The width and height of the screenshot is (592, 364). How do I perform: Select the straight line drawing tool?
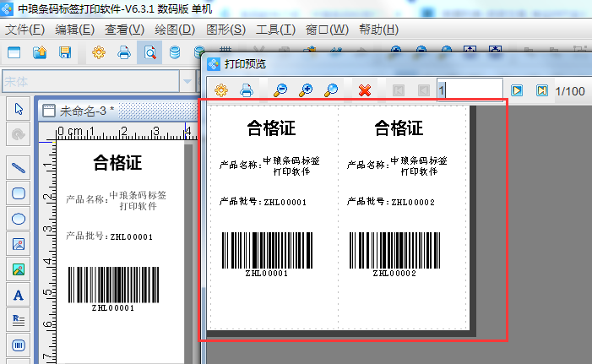coord(19,167)
